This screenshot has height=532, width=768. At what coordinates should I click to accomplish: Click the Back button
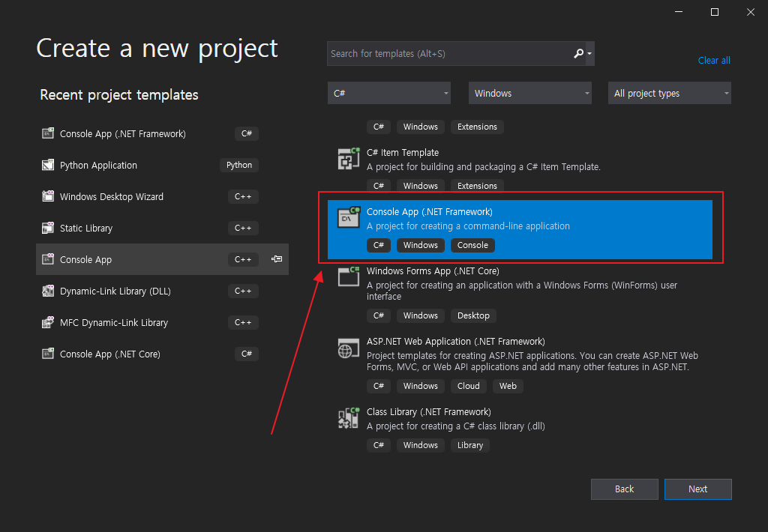(x=625, y=489)
